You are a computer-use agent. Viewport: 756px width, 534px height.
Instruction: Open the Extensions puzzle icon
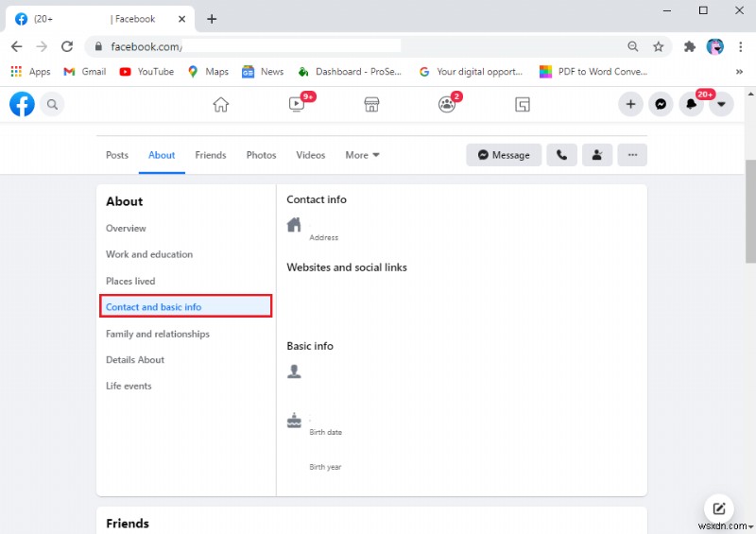coord(690,46)
